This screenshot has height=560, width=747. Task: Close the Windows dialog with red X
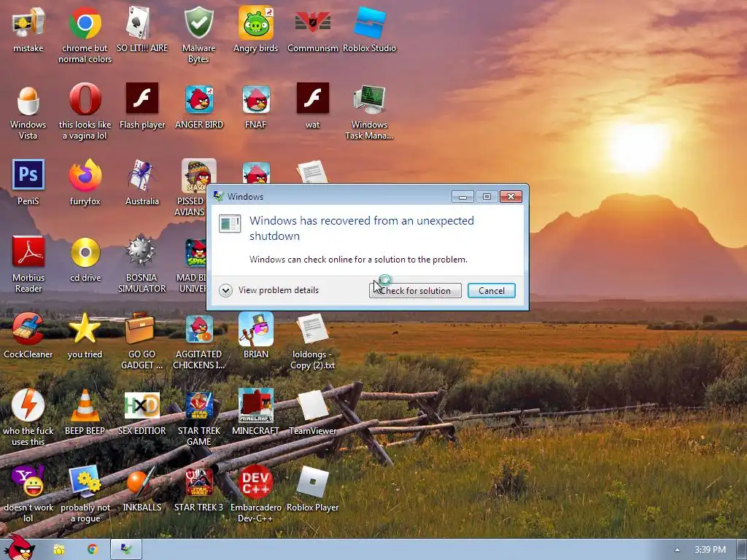511,197
